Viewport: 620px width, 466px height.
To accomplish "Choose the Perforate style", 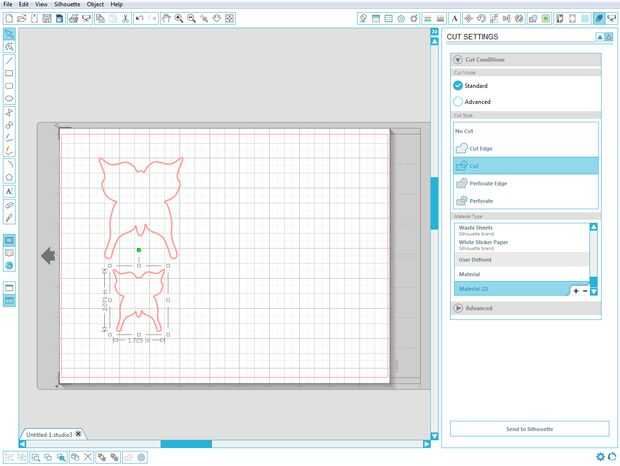I will coord(525,201).
